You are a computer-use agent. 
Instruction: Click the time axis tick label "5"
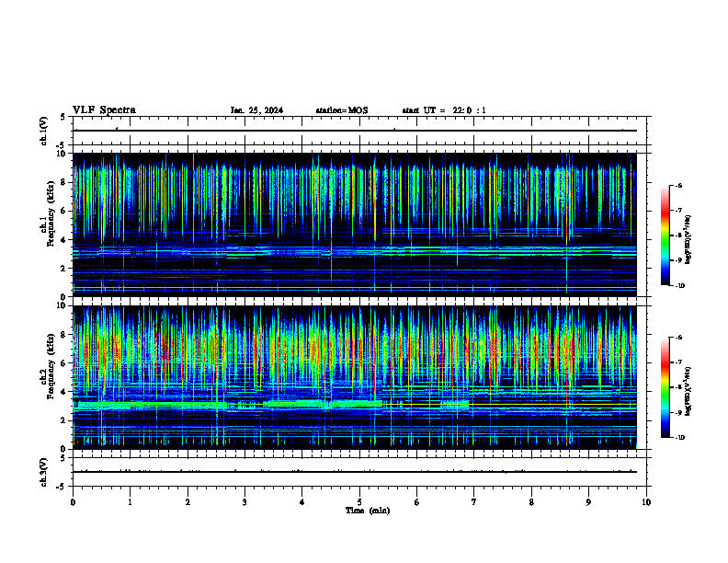359,502
